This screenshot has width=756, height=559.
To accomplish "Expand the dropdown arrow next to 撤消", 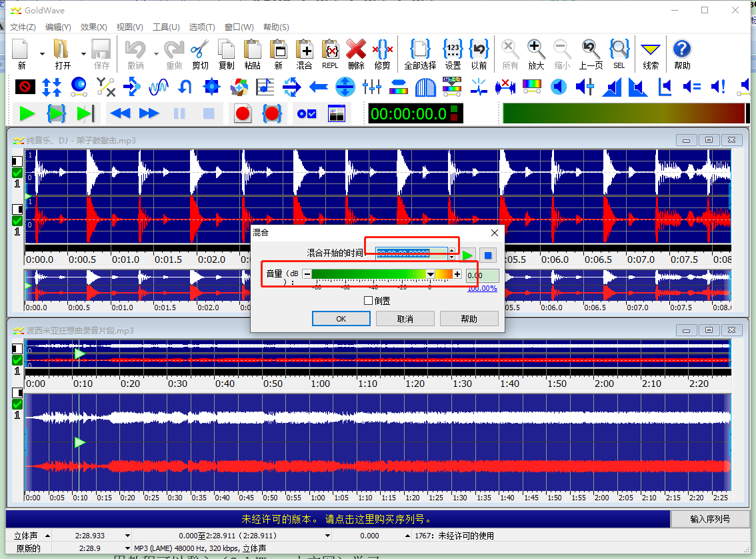I will point(156,53).
